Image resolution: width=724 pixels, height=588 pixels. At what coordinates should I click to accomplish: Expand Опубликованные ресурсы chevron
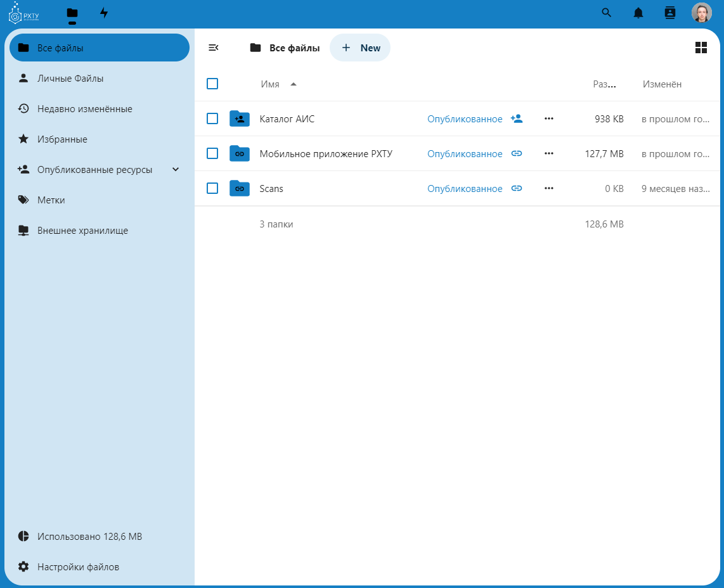coord(176,169)
